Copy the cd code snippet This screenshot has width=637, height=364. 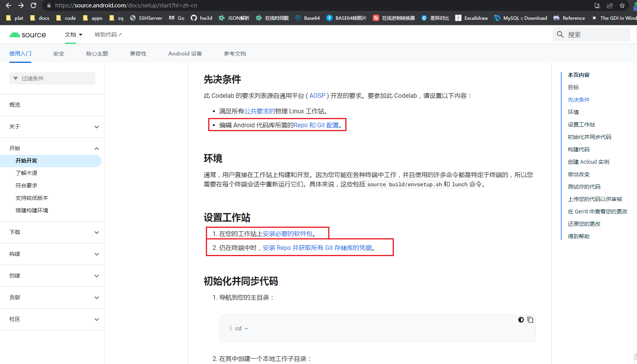530,320
